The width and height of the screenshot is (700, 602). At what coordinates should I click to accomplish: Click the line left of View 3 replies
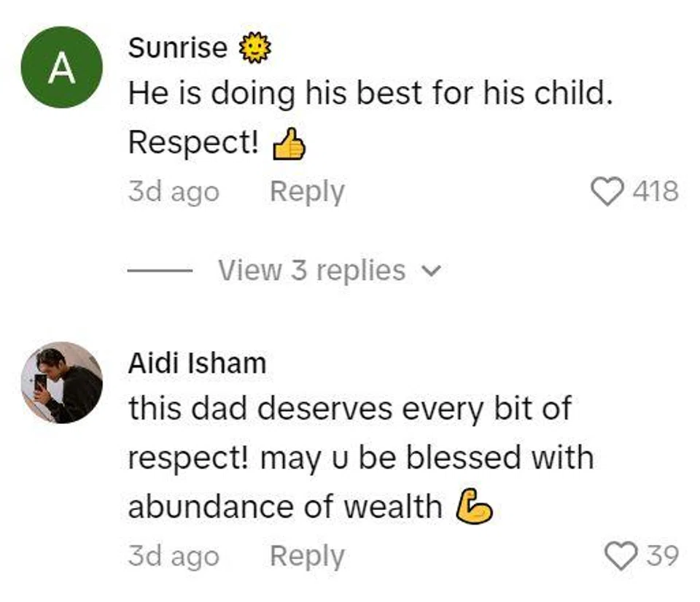point(160,271)
